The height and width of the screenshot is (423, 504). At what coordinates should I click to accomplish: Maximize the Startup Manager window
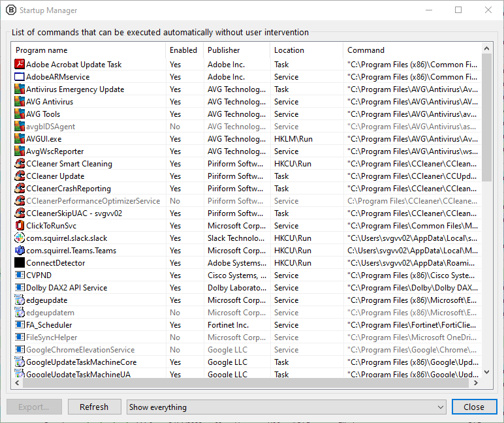(458, 10)
